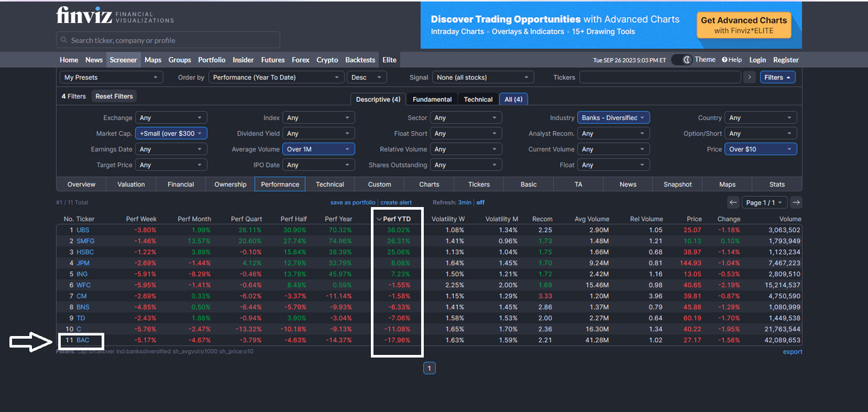Open the Sector filter dropdown

pos(466,118)
